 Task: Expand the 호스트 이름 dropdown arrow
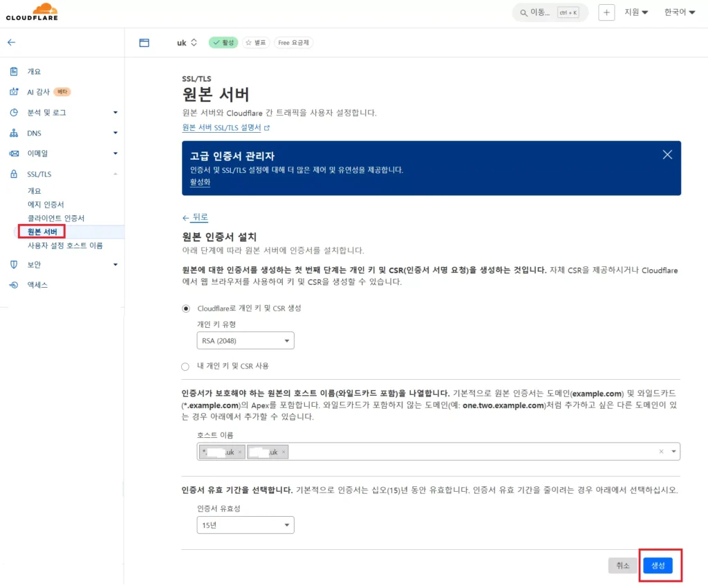pos(673,452)
